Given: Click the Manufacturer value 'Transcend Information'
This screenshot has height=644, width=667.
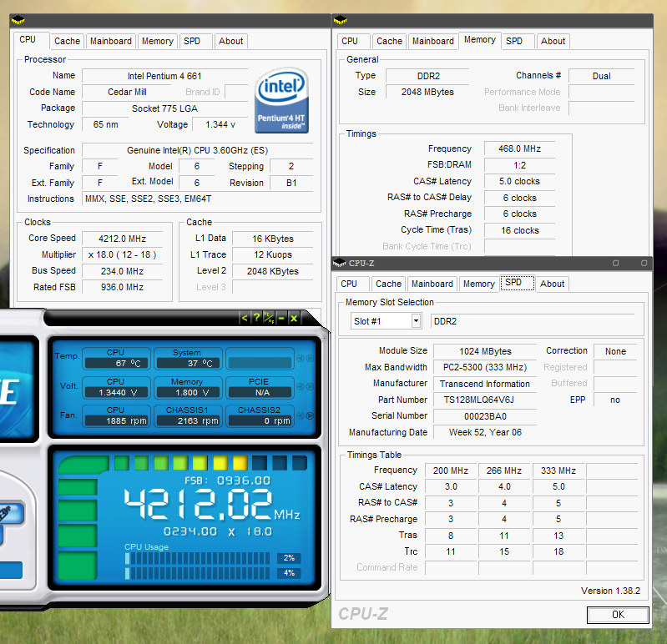Looking at the screenshot, I should point(485,384).
